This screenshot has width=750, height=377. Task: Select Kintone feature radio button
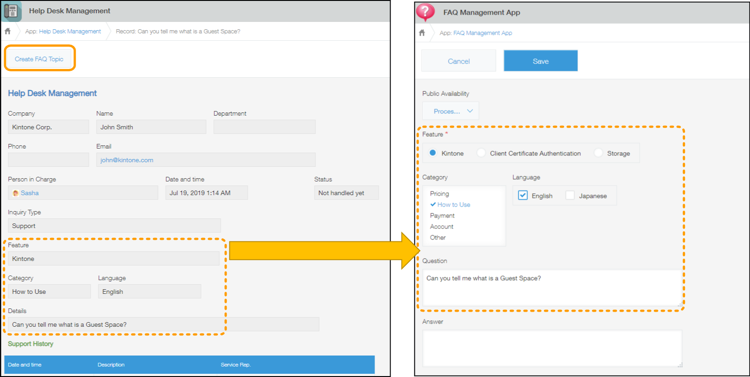pos(432,153)
